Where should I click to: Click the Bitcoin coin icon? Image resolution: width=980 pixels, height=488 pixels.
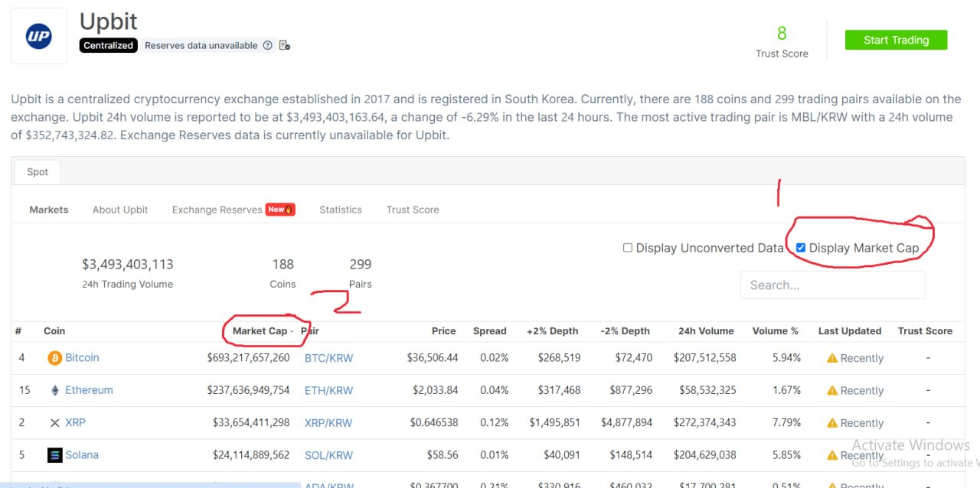coord(54,358)
